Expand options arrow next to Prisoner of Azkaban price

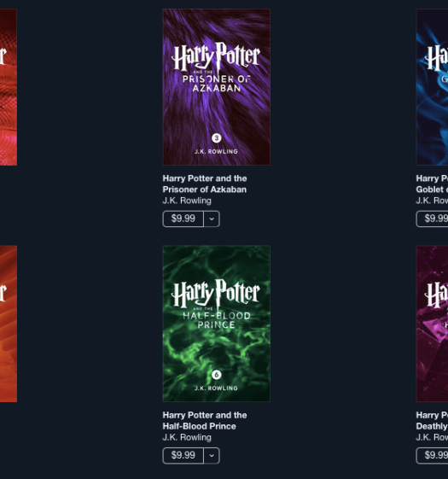pos(212,219)
